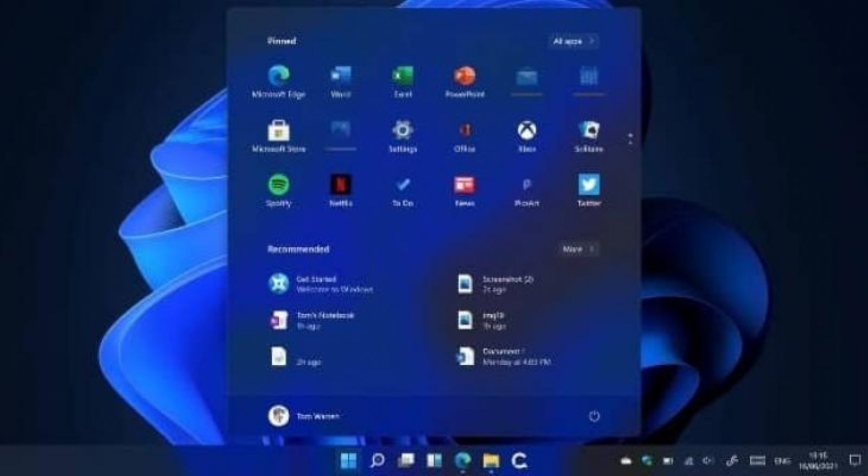Launch the Office app

[x=464, y=136]
